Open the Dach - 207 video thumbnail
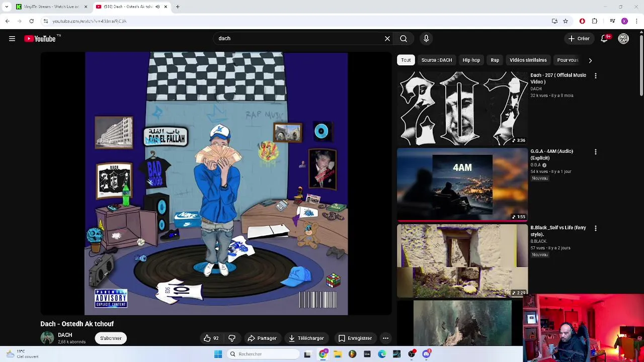This screenshot has width=644, height=362. click(462, 108)
